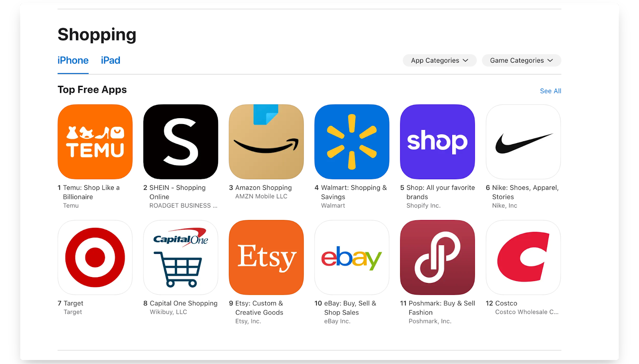Select the iPhone tab
The width and height of the screenshot is (639, 364).
(73, 60)
